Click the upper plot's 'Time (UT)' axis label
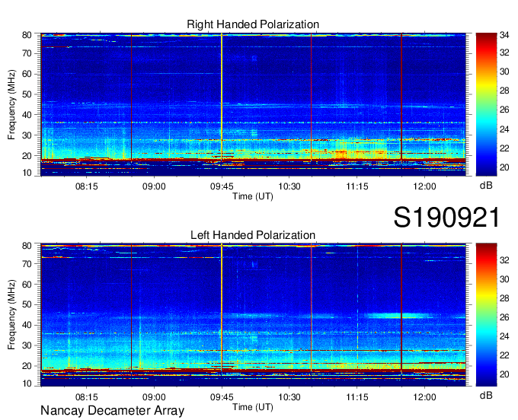Viewport: 518px width, 420px height. (x=253, y=196)
